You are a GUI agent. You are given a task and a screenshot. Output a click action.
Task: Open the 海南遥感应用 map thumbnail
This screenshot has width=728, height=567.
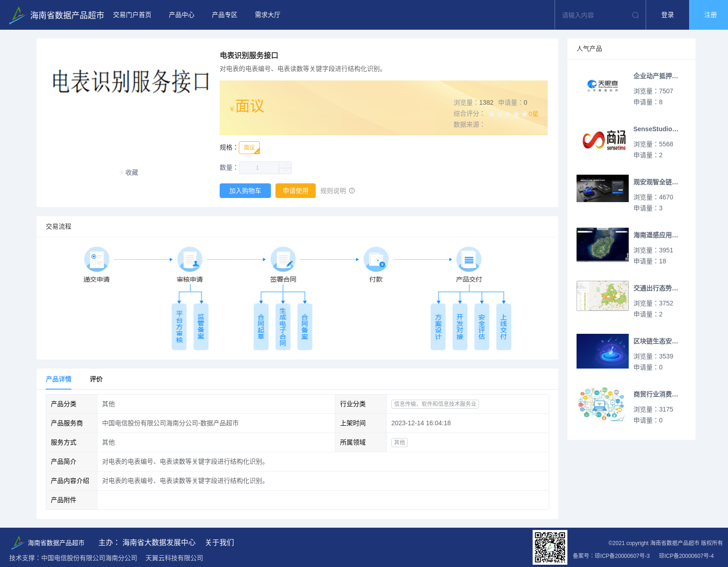[x=603, y=245]
